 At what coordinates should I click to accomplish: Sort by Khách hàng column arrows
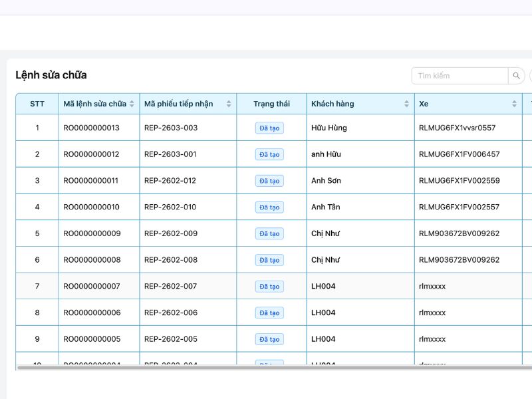(406, 104)
